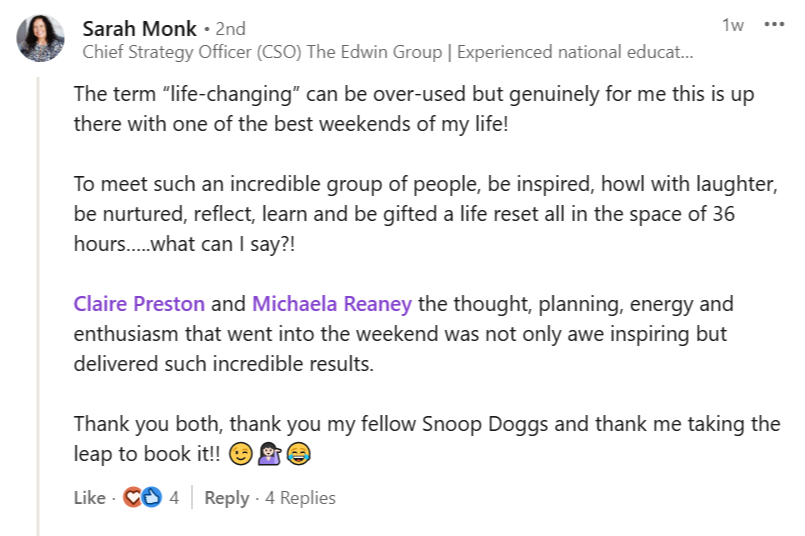Click the laughing tears emoji
The image size is (805, 536).
click(x=297, y=455)
